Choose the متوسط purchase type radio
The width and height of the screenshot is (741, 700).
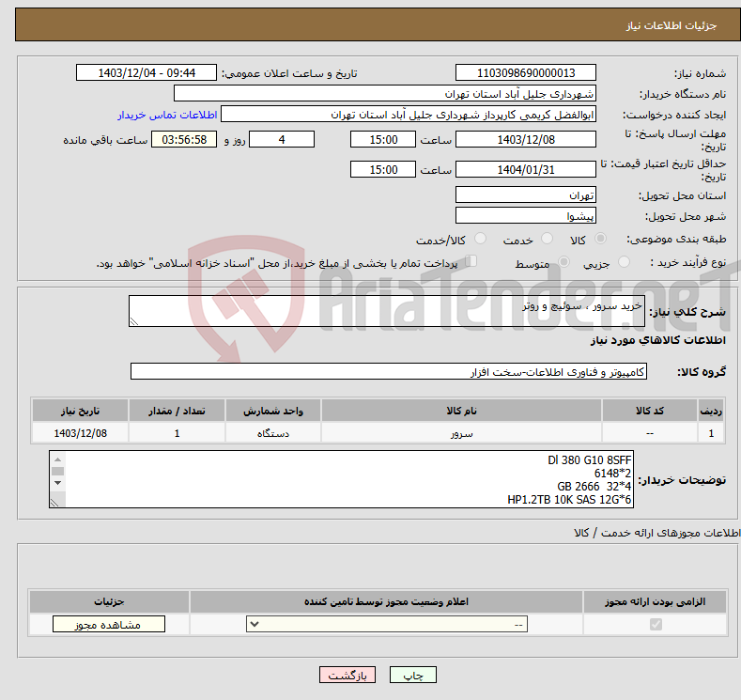coord(564,263)
